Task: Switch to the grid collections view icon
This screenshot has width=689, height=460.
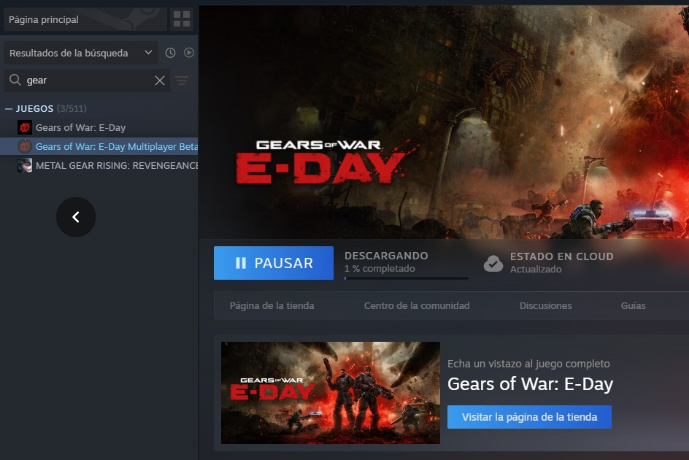Action: point(182,19)
